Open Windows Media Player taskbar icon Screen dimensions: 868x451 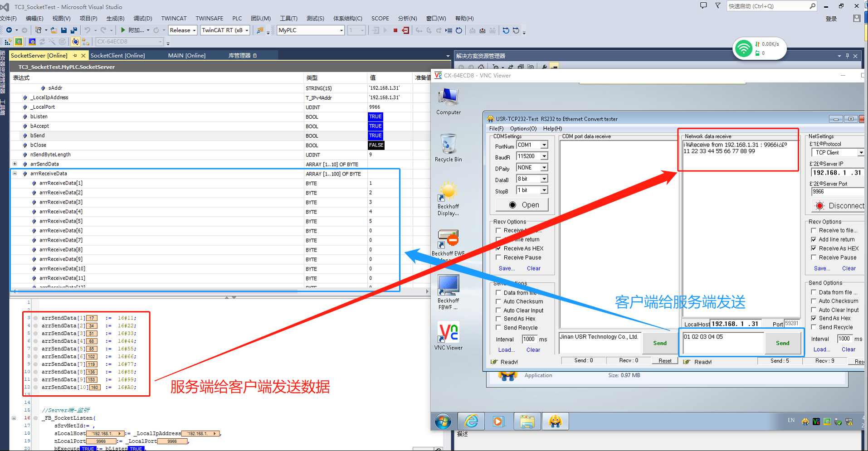tap(498, 422)
